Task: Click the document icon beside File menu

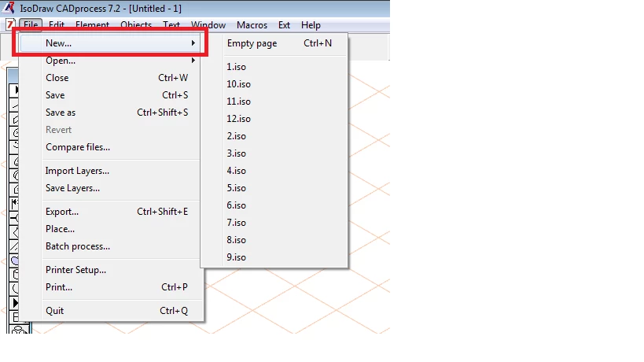Action: point(10,24)
